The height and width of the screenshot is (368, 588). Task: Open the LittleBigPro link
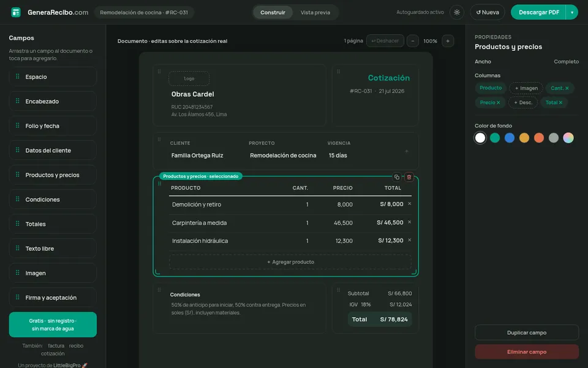[67, 365]
